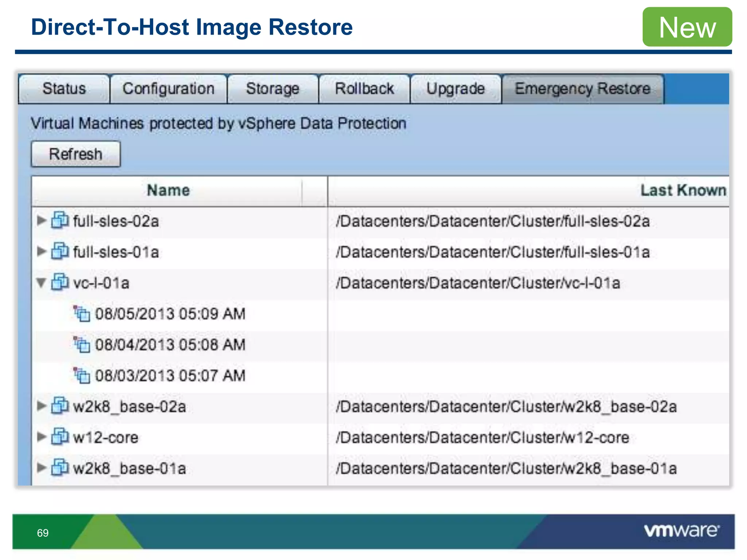This screenshot has width=747, height=560.
Task: Select the w12-core name
Action: (x=106, y=437)
